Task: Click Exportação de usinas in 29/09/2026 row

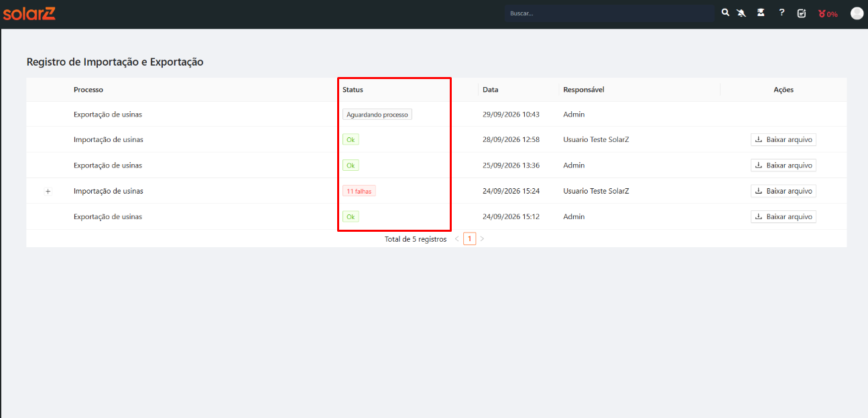Action: (x=108, y=115)
